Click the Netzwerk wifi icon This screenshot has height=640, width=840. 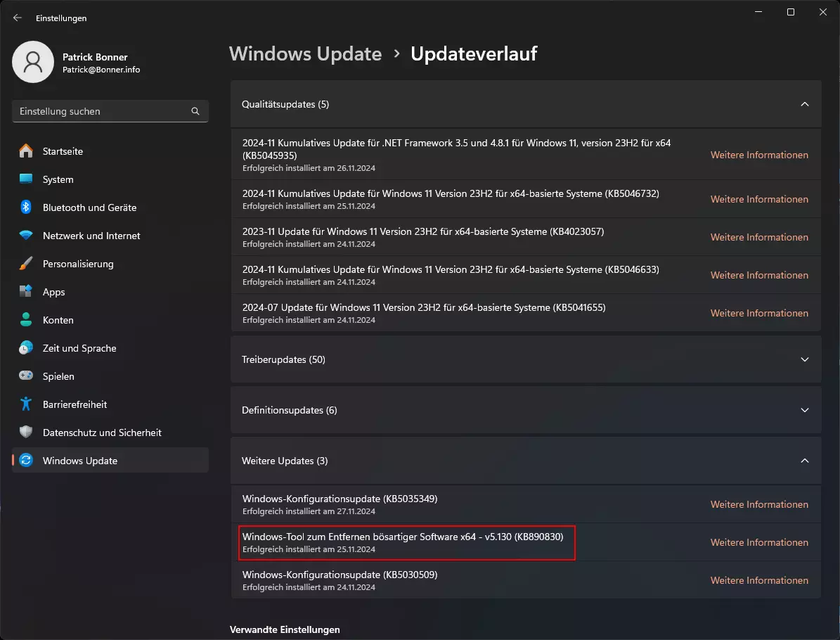click(26, 236)
